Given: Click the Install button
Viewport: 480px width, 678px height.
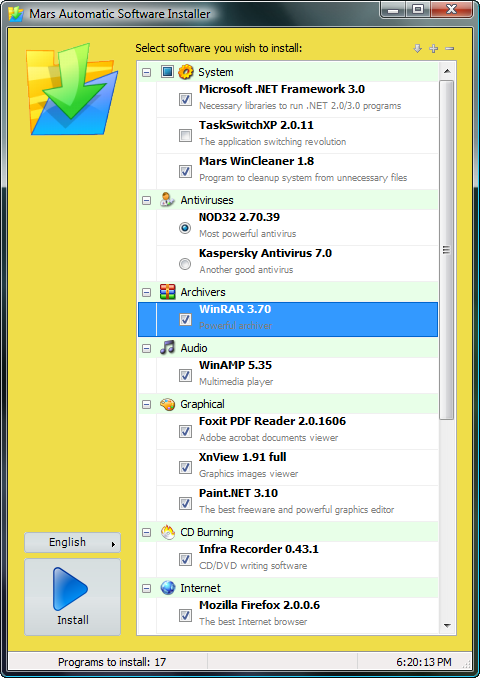Looking at the screenshot, I should coord(72,597).
